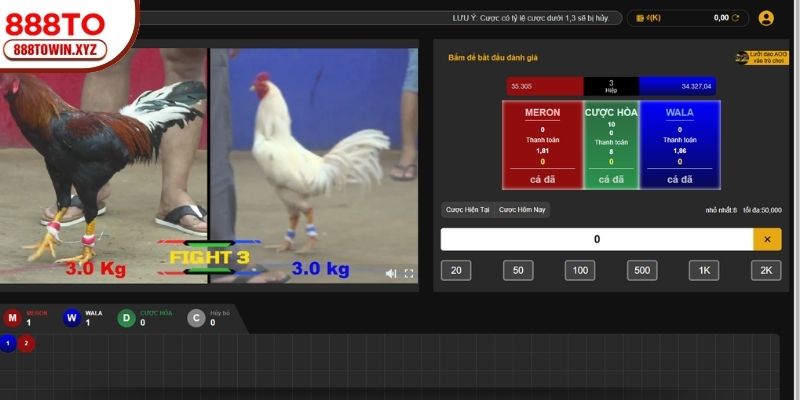This screenshot has width=800, height=400.
Task: Switch to Cược Hôm Nay tab
Action: (x=522, y=210)
